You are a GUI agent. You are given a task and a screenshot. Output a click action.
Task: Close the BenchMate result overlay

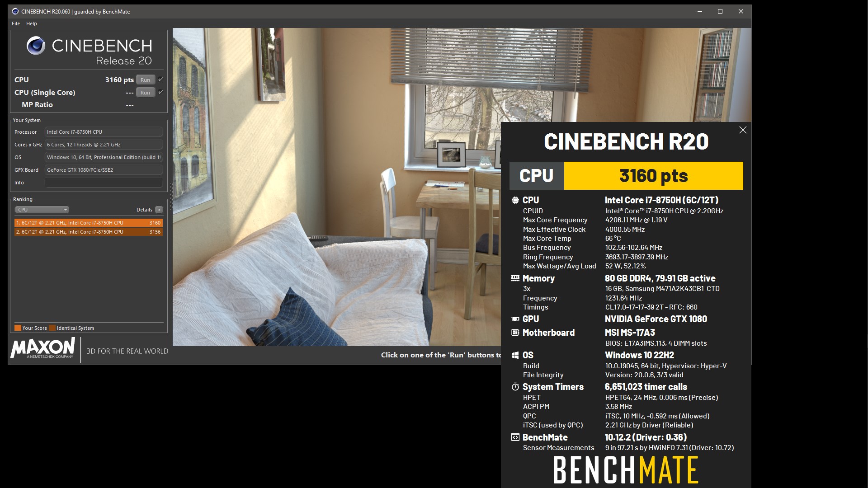[743, 130]
